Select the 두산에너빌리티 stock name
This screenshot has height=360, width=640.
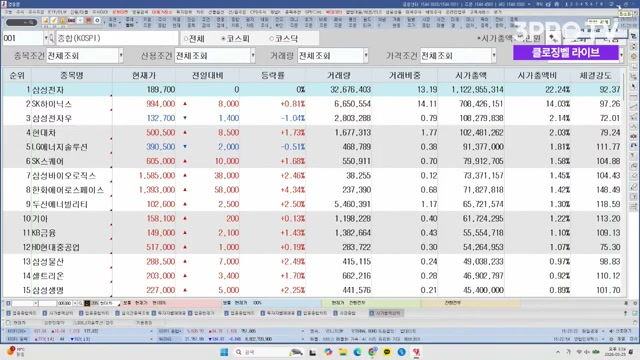click(60, 204)
